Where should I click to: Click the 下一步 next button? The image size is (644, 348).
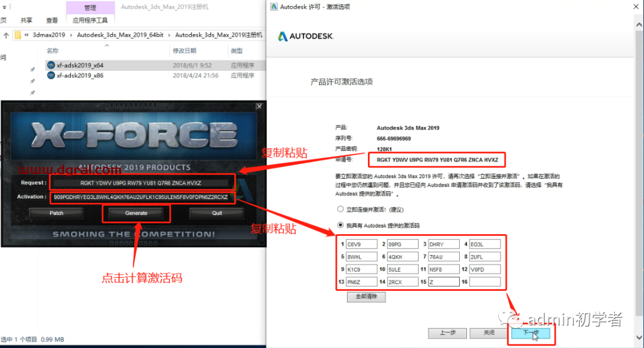[x=531, y=333]
